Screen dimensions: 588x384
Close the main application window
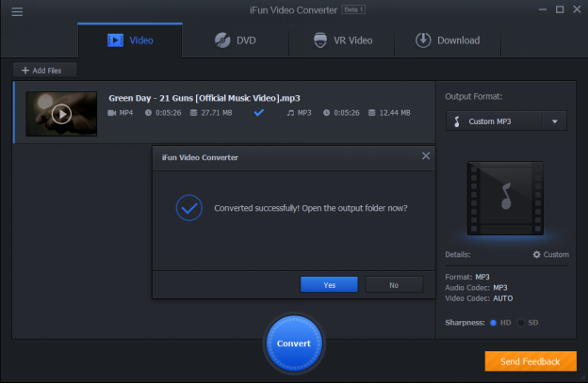(x=577, y=9)
